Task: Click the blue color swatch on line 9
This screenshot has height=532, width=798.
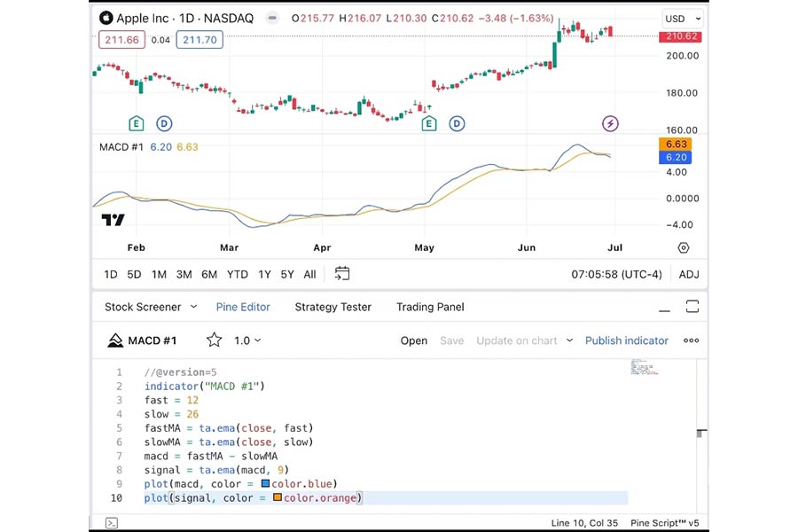Action: click(265, 483)
